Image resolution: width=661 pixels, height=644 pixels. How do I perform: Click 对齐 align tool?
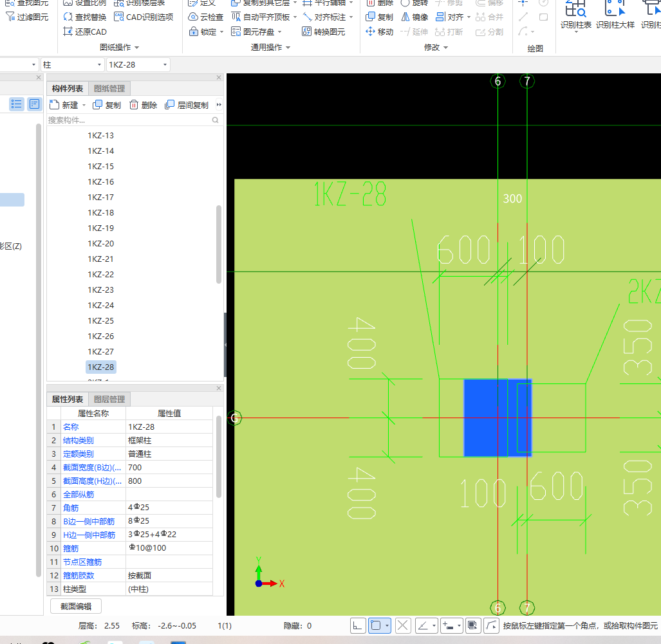tap(449, 17)
